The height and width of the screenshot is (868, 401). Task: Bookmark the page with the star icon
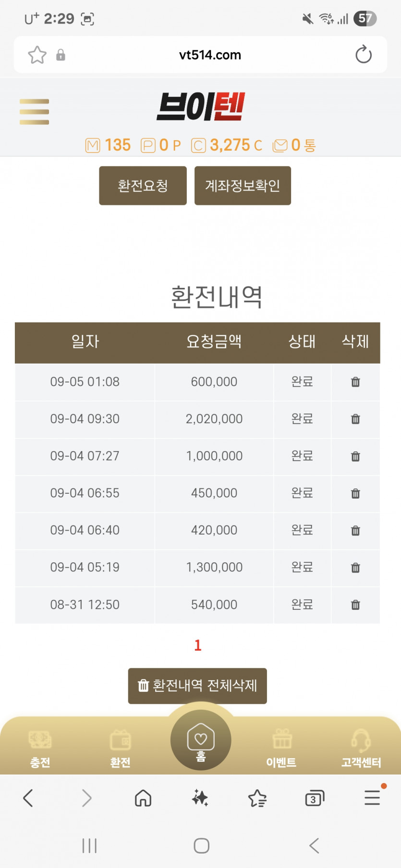(x=37, y=55)
